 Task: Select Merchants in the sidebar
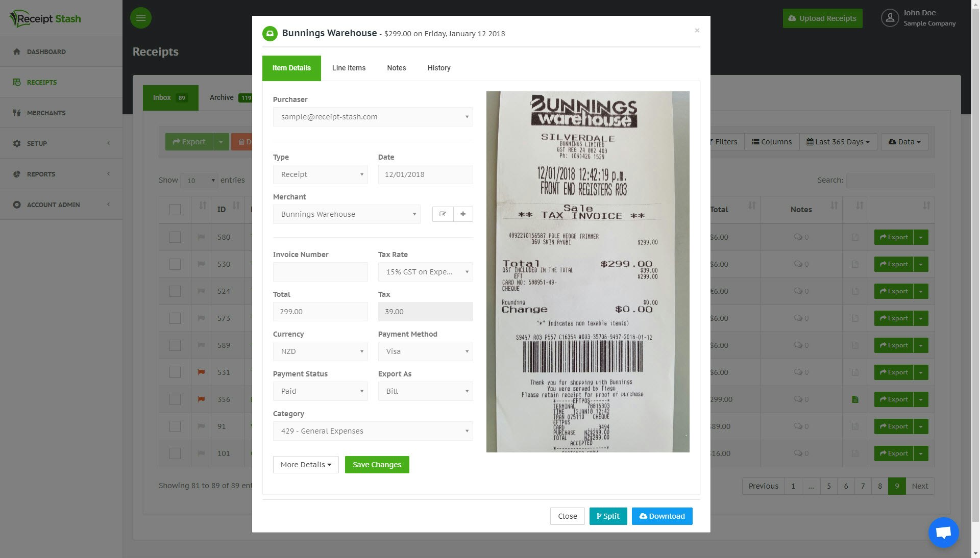(x=46, y=113)
